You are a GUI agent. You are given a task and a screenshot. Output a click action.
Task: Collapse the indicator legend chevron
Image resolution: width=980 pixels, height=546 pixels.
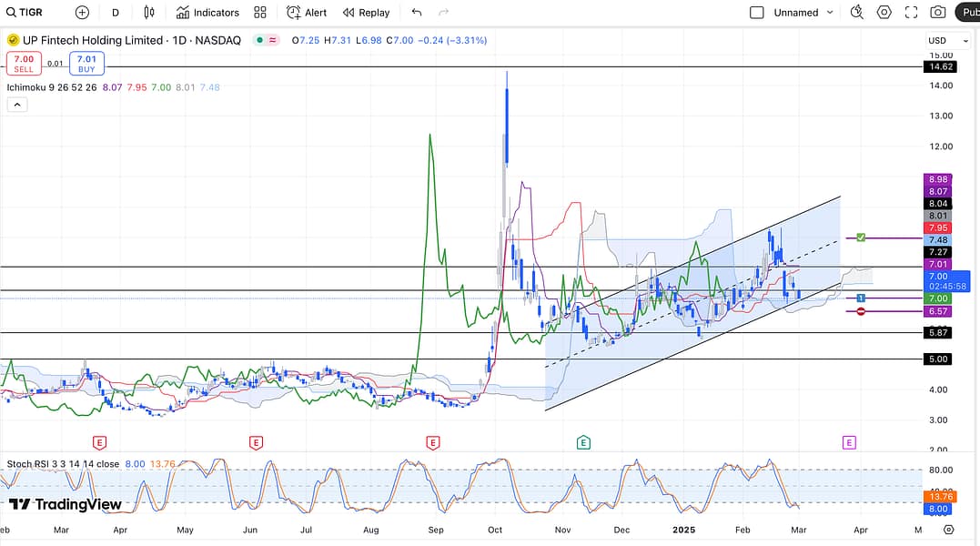coord(16,105)
